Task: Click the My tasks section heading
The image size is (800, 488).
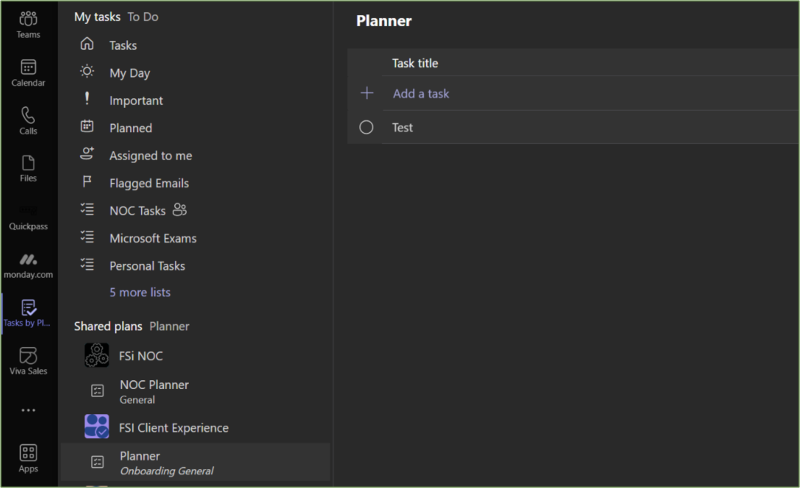Action: (97, 16)
